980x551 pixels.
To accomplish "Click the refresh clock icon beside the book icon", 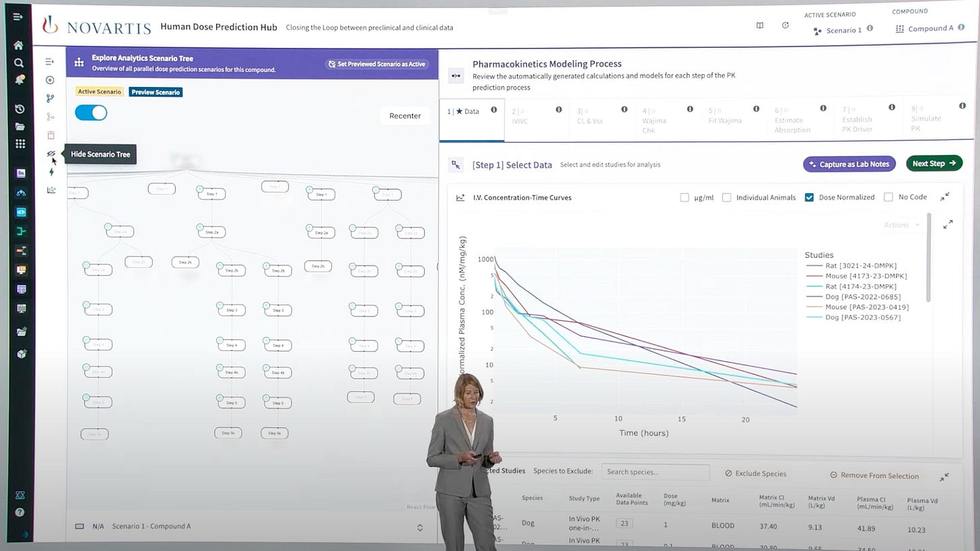I will [x=785, y=26].
